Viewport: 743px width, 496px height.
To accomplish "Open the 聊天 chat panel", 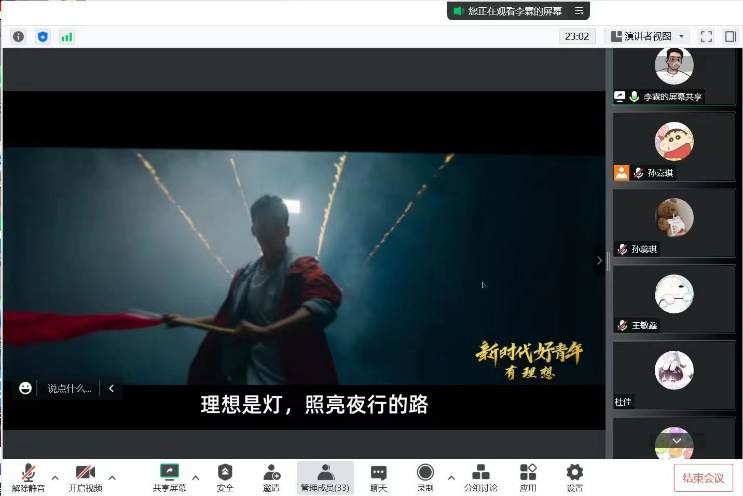I will [378, 478].
